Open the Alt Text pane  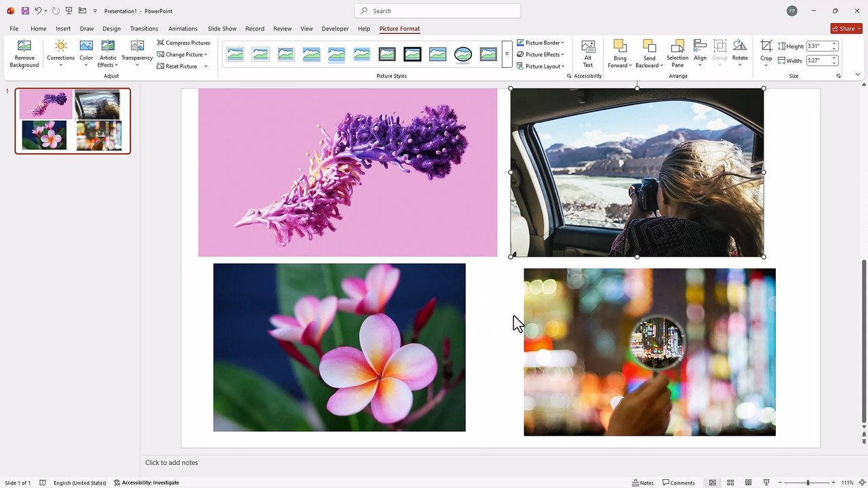coord(588,54)
